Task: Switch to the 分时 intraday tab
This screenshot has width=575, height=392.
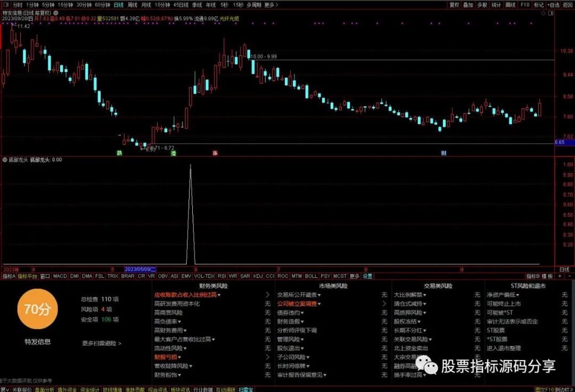Action: point(17,5)
